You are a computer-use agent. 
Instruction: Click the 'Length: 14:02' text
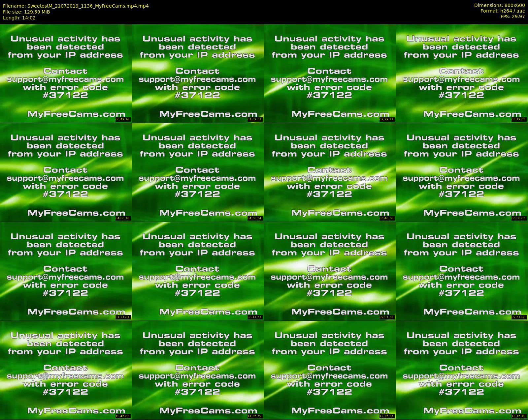click(19, 18)
